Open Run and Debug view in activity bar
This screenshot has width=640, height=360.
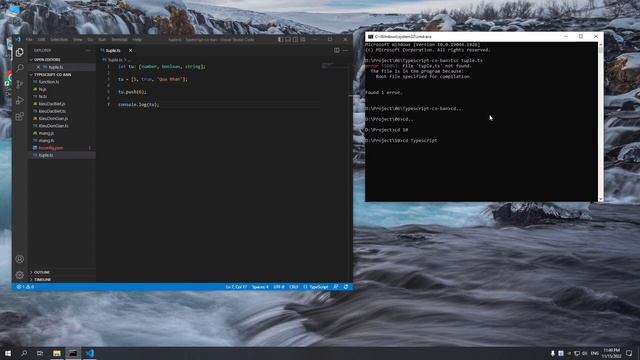pyautogui.click(x=20, y=100)
